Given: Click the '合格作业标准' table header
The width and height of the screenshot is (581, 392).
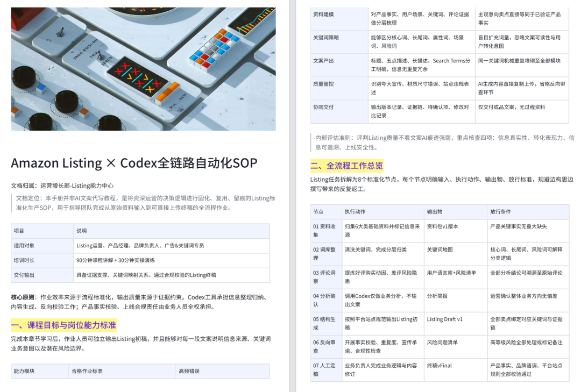Looking at the screenshot, I should coord(122,371).
